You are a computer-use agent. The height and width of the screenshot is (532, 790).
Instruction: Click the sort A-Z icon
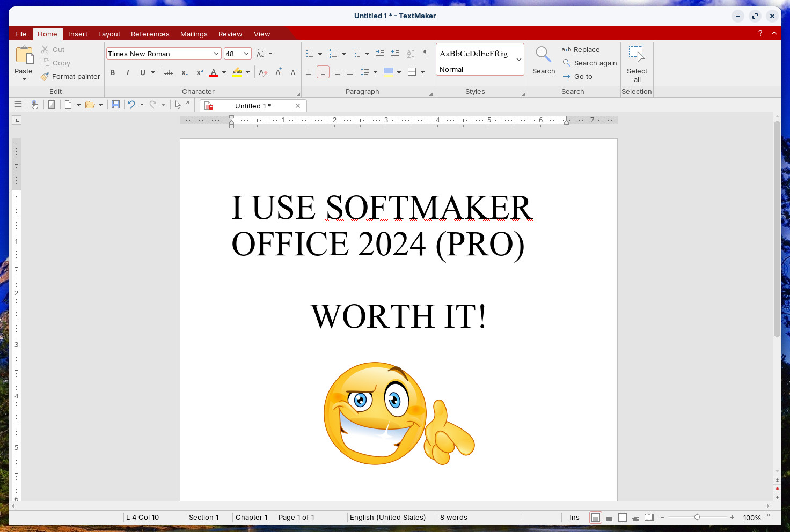[411, 54]
